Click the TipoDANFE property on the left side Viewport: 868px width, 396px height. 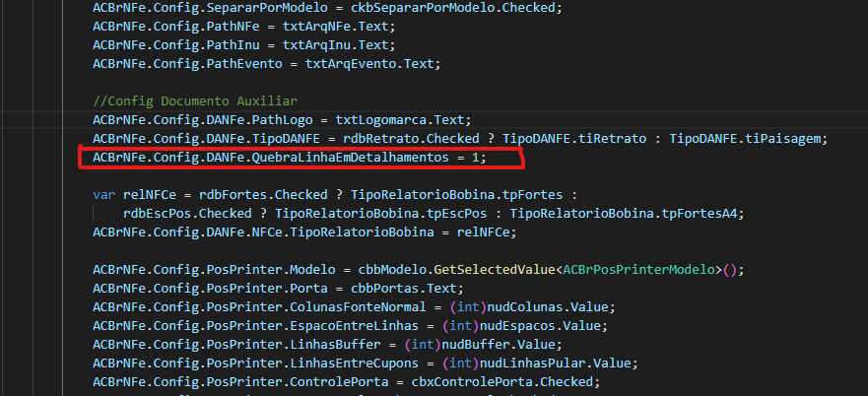point(286,139)
